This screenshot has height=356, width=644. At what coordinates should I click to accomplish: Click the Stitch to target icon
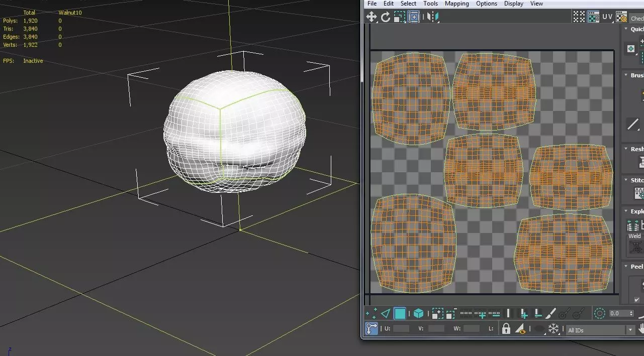[639, 193]
